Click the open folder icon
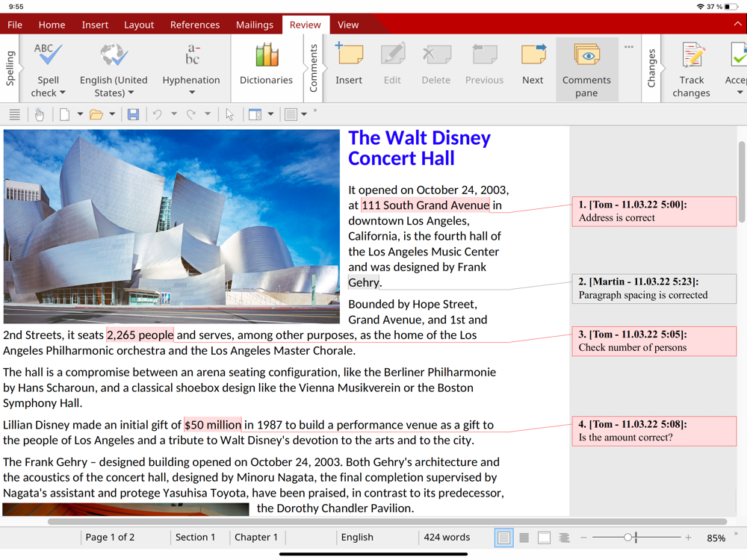 [96, 115]
